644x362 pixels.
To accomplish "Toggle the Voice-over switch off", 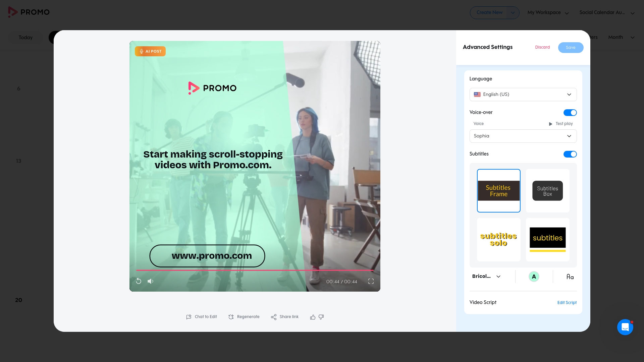I will tap(570, 113).
